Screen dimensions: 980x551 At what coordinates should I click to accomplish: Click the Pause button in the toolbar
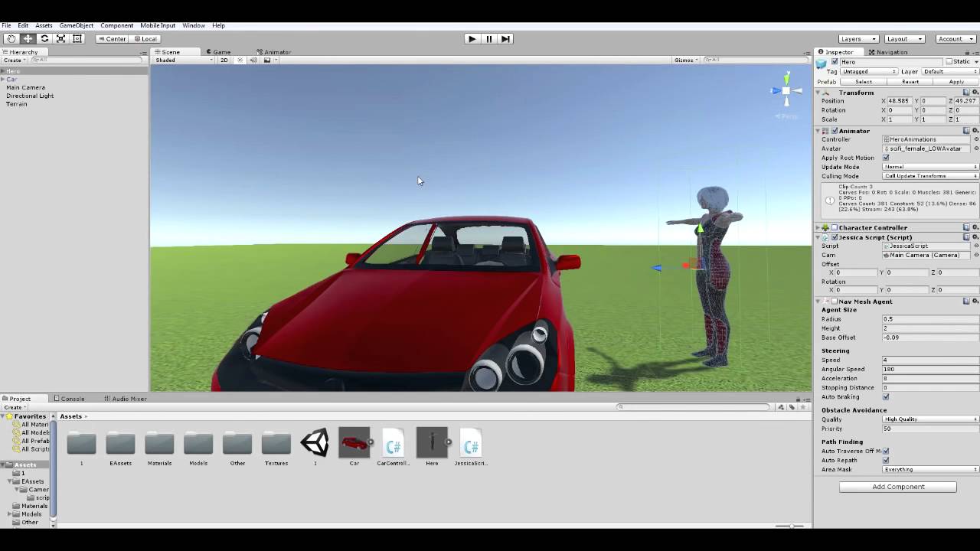click(489, 39)
